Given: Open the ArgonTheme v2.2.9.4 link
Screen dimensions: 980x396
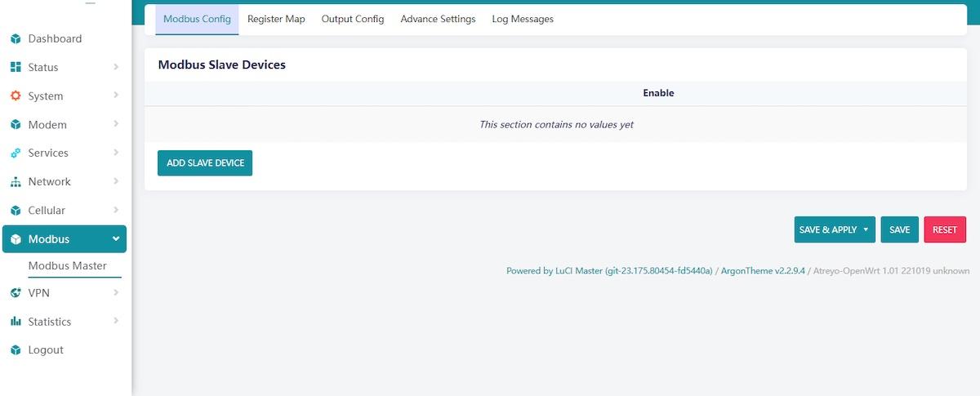Looking at the screenshot, I should pos(763,270).
